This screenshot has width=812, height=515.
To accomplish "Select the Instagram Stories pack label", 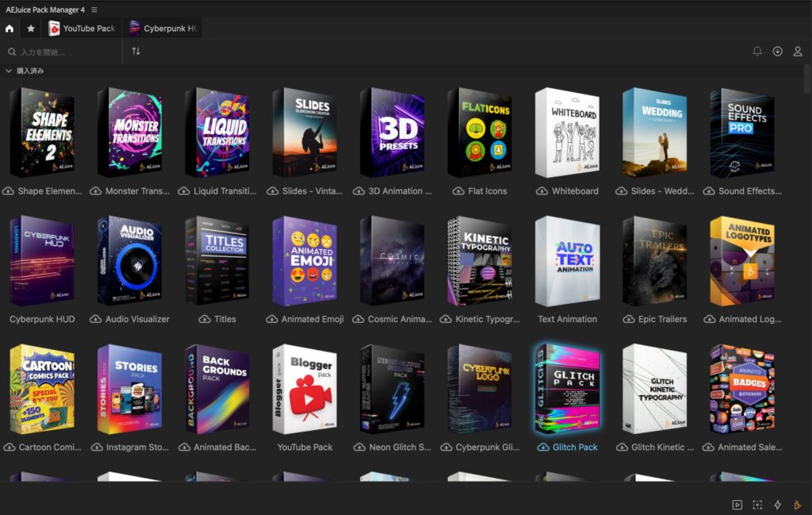I will tap(137, 447).
